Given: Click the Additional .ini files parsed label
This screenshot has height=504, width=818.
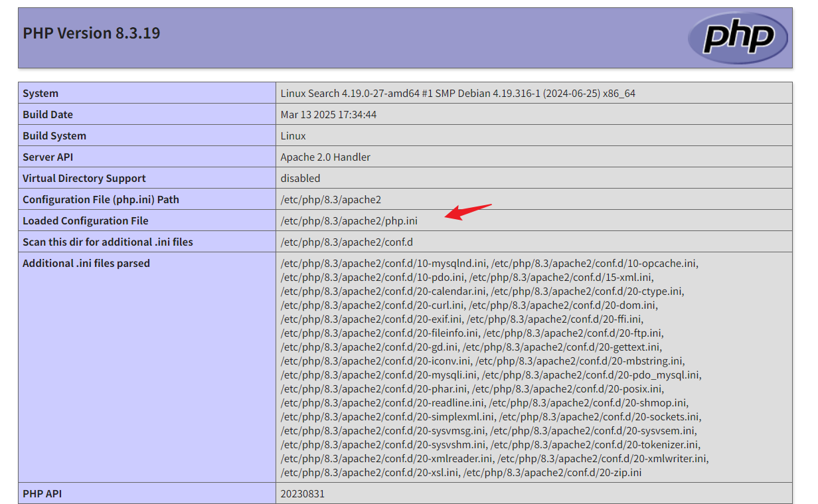Looking at the screenshot, I should coord(86,264).
